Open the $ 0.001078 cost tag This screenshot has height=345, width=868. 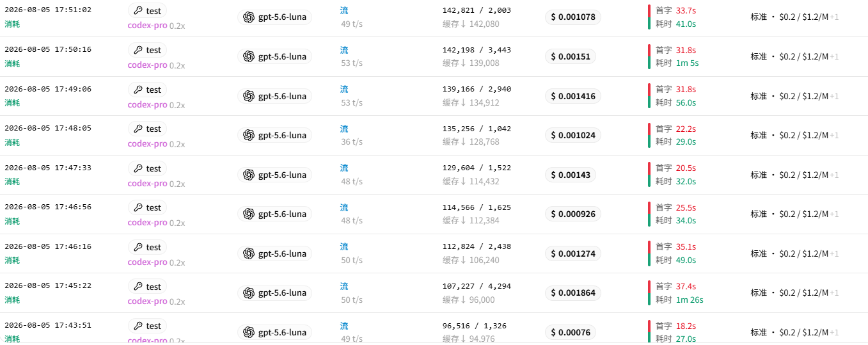coord(573,17)
